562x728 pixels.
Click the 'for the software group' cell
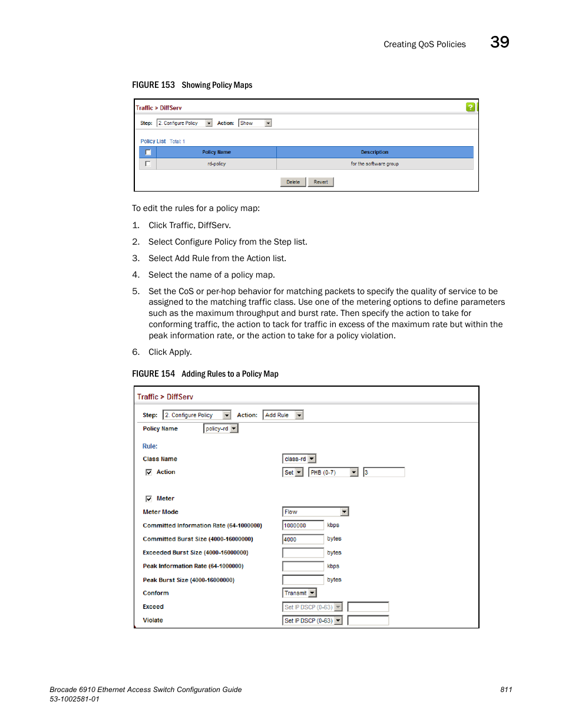tap(375, 164)
